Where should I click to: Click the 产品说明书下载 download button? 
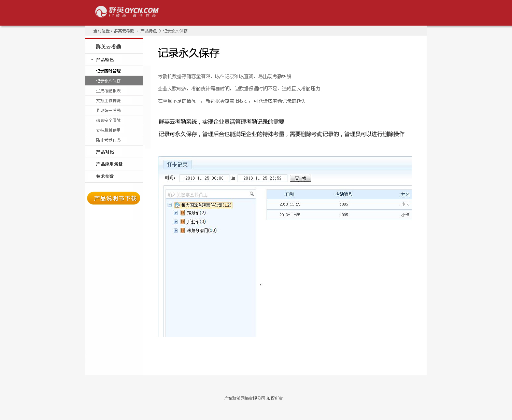114,198
